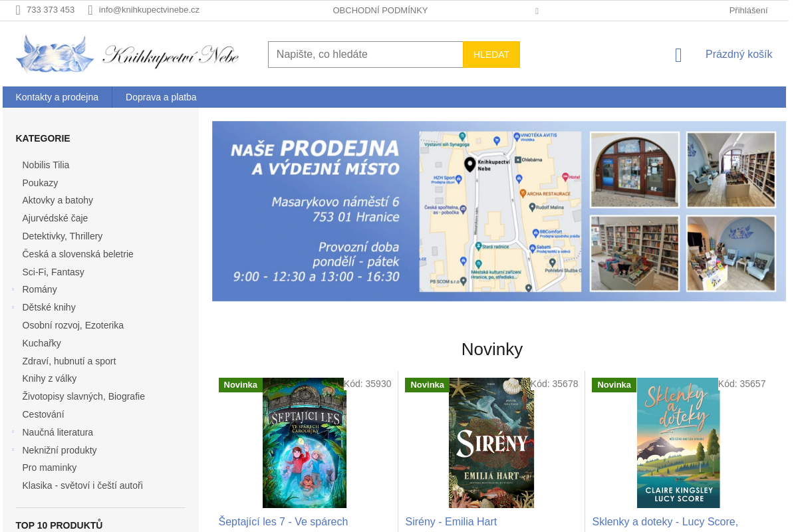Click the email icon beside info@knihkupectvinebe.cz
The height and width of the screenshot is (532, 798).
[x=90, y=10]
